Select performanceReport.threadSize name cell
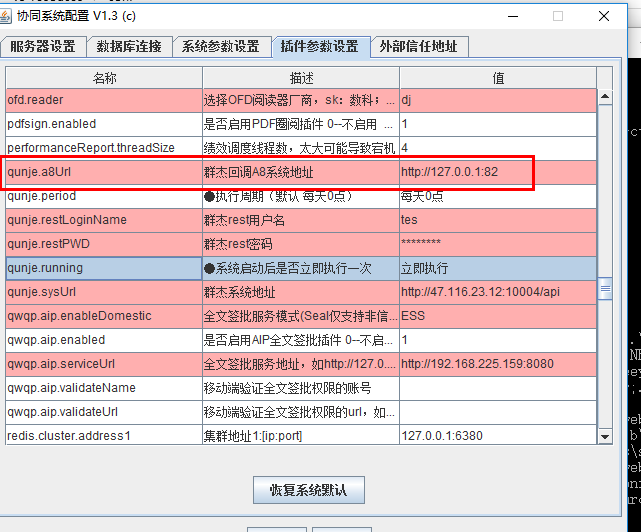The width and height of the screenshot is (641, 532). [104, 148]
